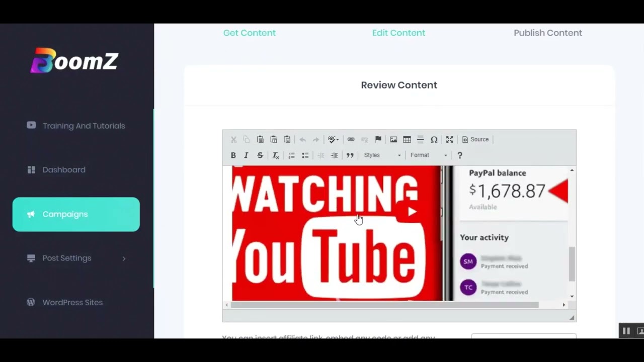Image resolution: width=644 pixels, height=362 pixels.
Task: Expand the Post Settings chevron
Action: (124, 258)
